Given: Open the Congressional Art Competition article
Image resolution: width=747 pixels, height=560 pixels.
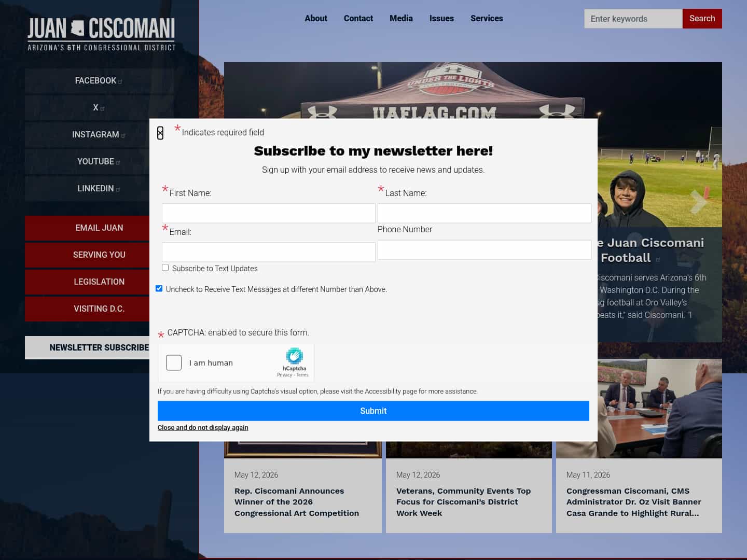Looking at the screenshot, I should (x=297, y=502).
